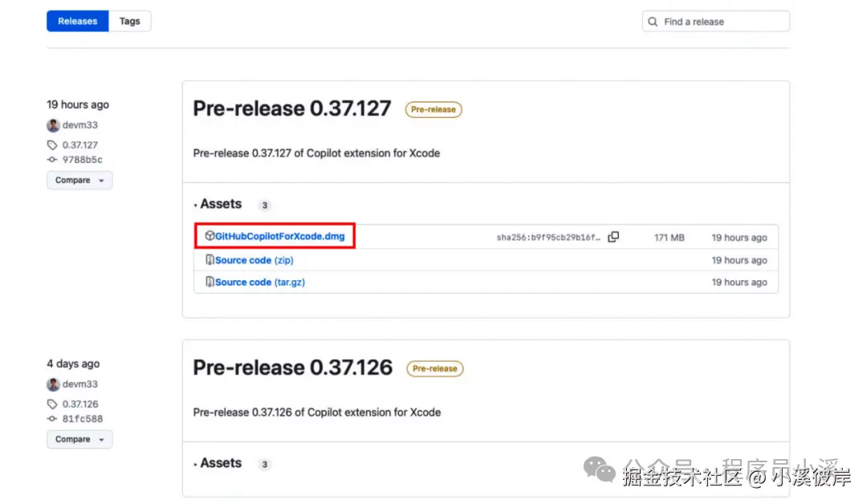This screenshot has height=504, width=867.
Task: Open tag 0.37.126 link
Action: (80, 404)
